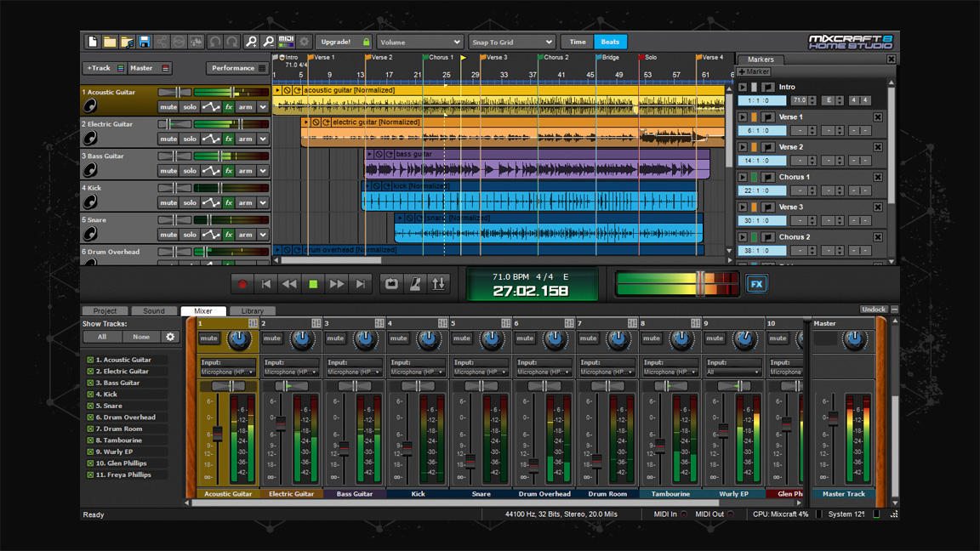Open the Volume display mode dropdown

(419, 42)
